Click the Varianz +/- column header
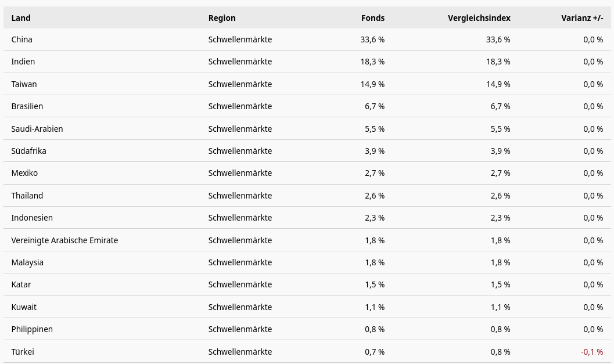Screen dimensions: 614x364 pos(581,18)
